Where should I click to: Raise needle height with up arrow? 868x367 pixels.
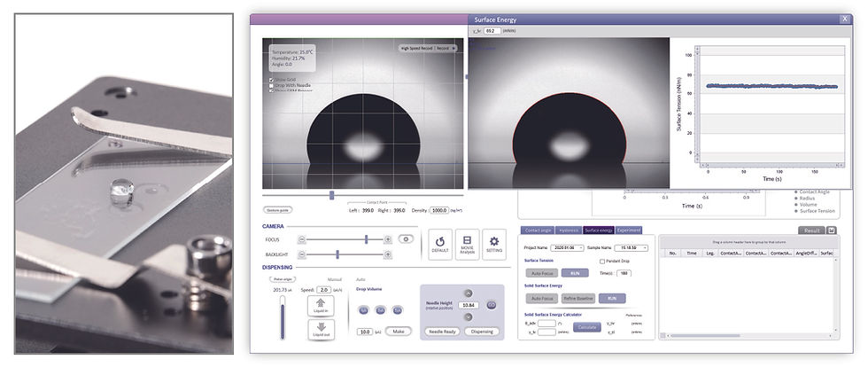tap(469, 293)
